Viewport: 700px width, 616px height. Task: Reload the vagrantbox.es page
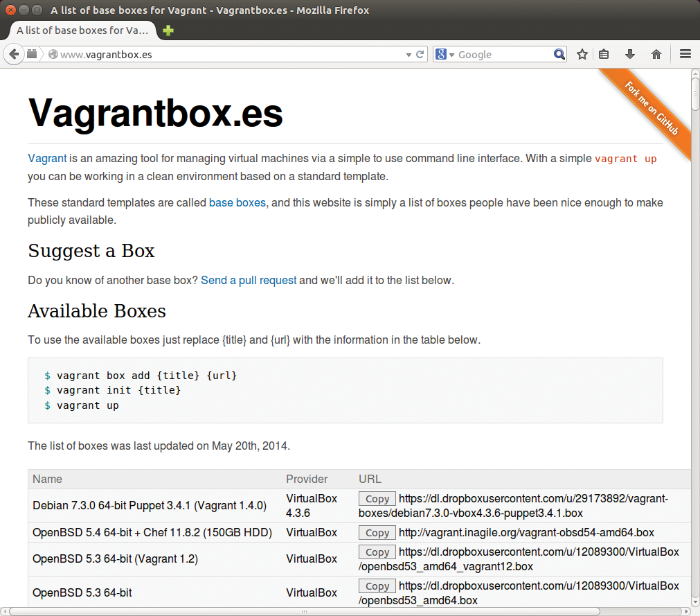(x=419, y=54)
